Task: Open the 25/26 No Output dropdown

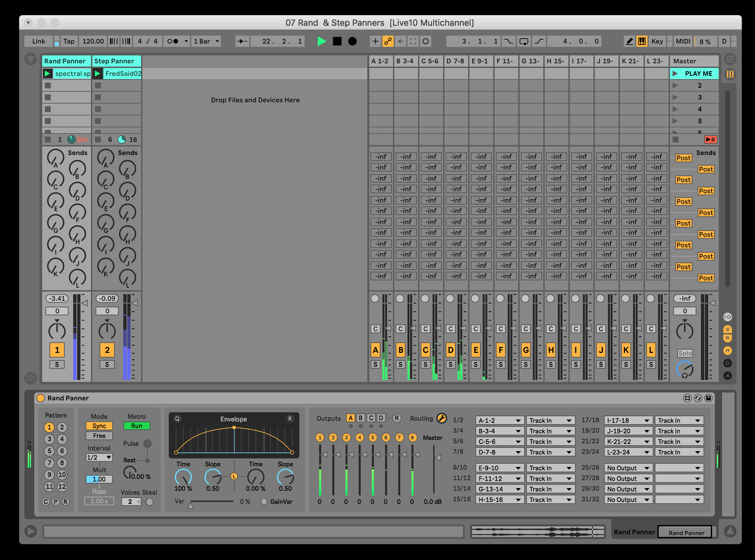Action: tap(628, 468)
